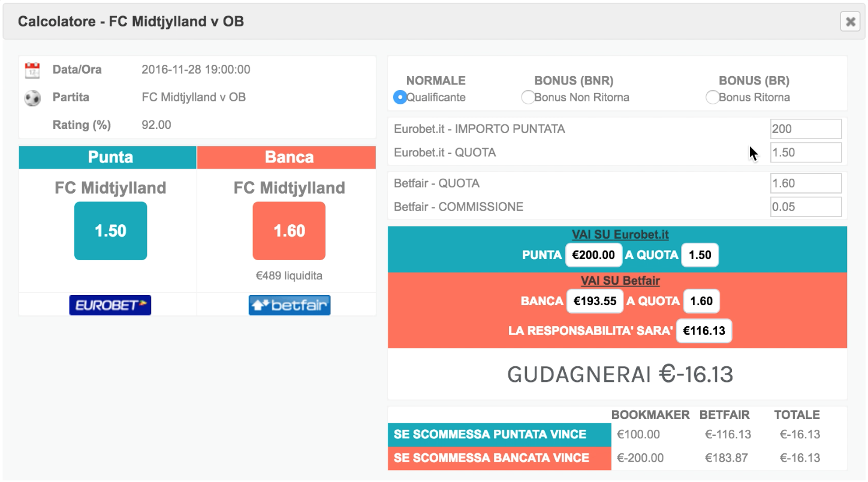Image resolution: width=868 pixels, height=482 pixels.
Task: Follow the VAI SU Betfair link
Action: coord(620,281)
